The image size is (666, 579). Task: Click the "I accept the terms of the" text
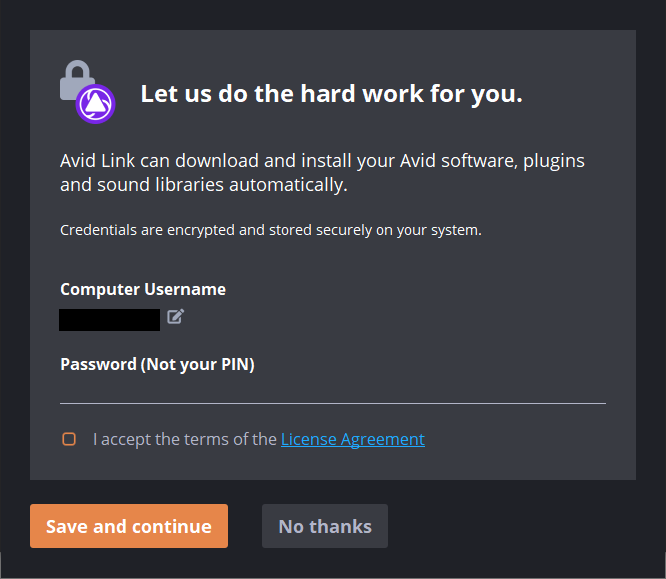coord(185,439)
